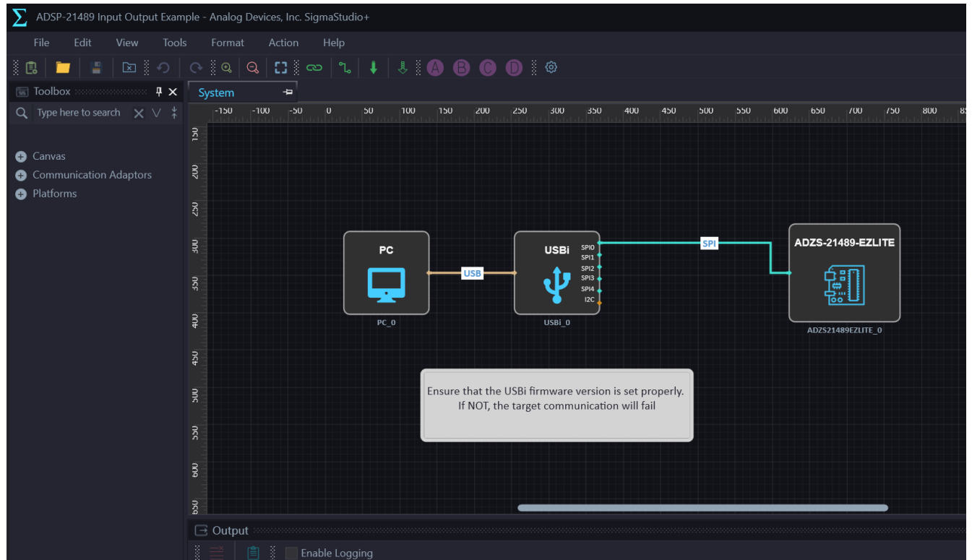Image resolution: width=972 pixels, height=560 pixels.
Task: Open the Tools menu
Action: 175,43
